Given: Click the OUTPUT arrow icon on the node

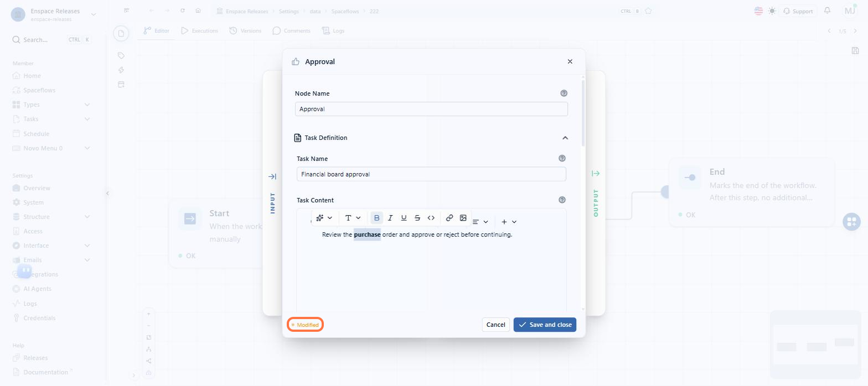Looking at the screenshot, I should coord(596,174).
